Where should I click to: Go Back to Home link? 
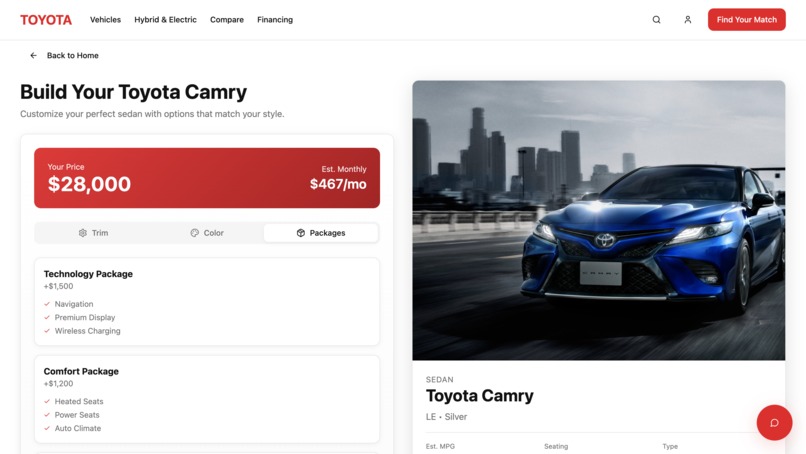72,55
